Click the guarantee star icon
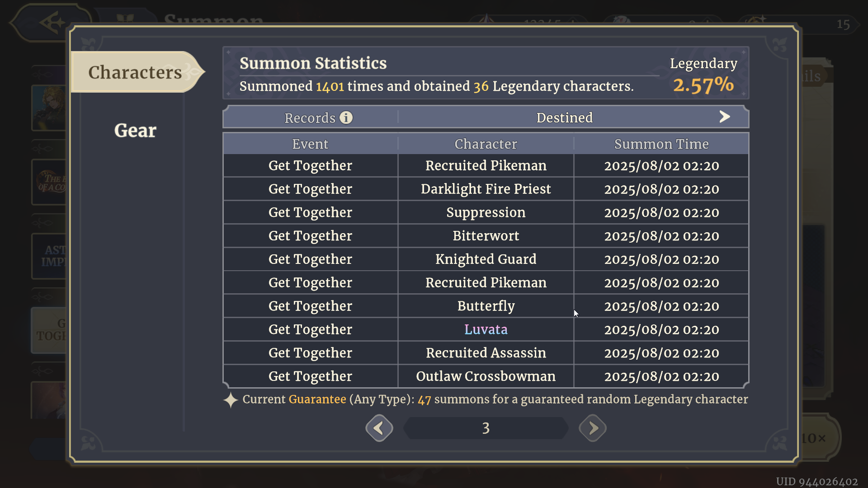 click(231, 400)
